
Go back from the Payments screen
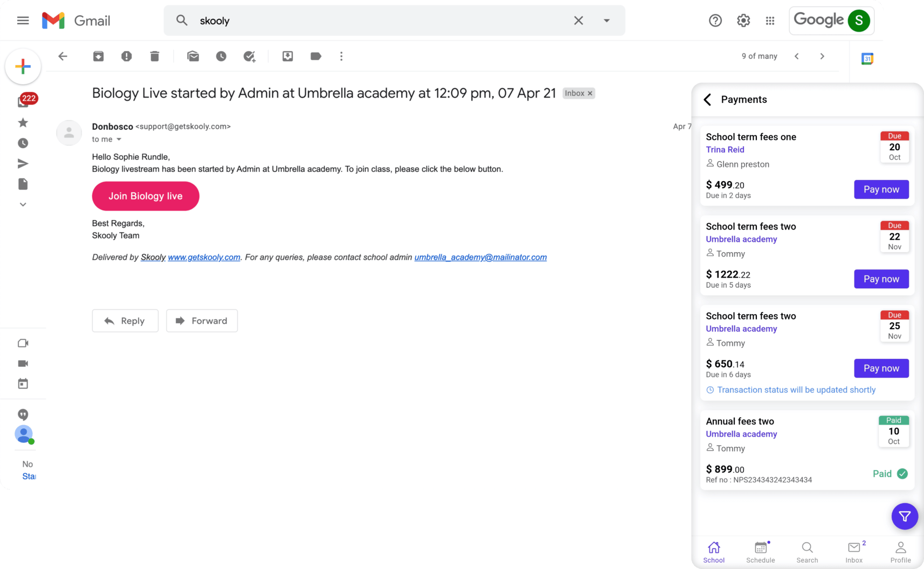coord(707,99)
